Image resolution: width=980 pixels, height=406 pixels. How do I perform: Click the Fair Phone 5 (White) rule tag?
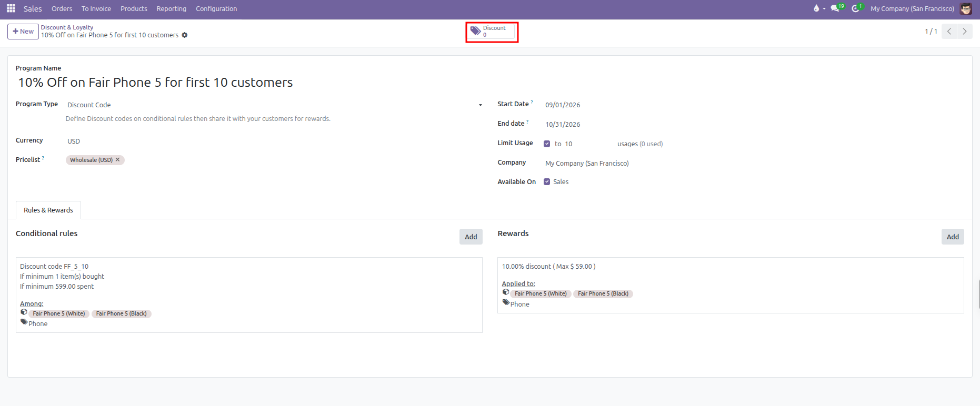point(59,314)
